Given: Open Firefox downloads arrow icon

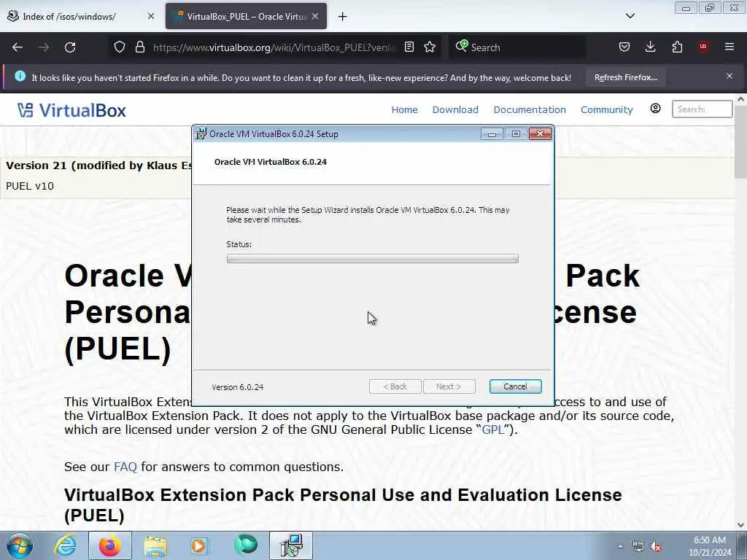Looking at the screenshot, I should (650, 47).
